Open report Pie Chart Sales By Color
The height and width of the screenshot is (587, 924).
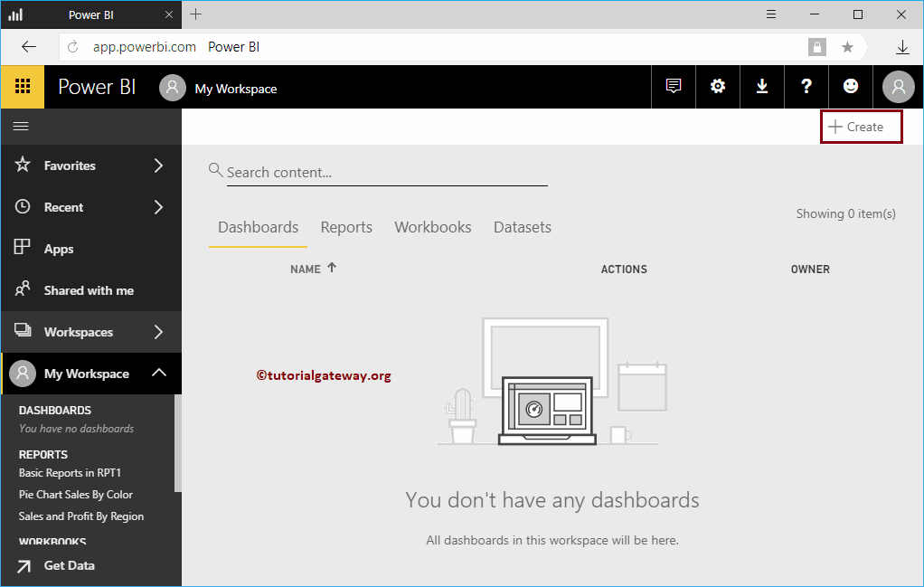coord(75,495)
